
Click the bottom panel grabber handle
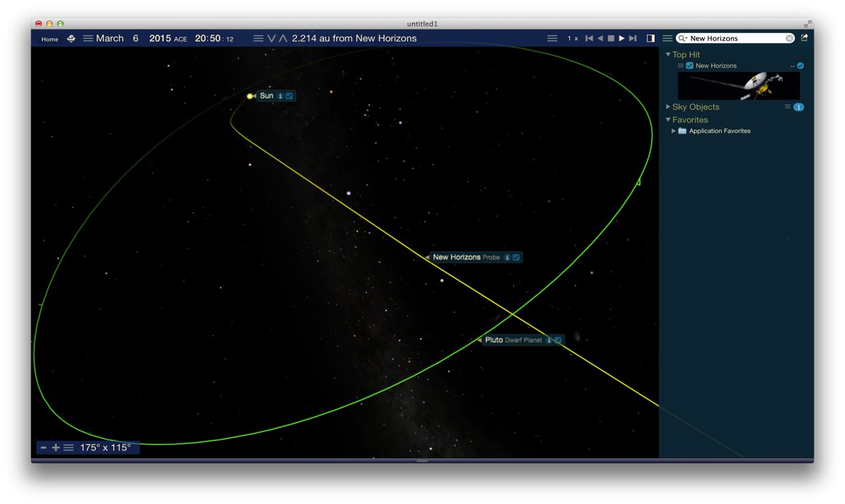point(423,461)
